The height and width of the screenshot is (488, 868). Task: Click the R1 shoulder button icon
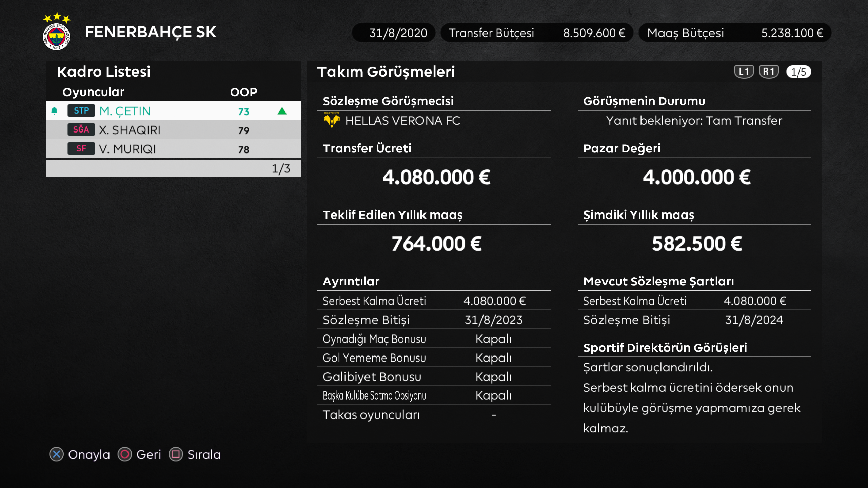click(x=769, y=72)
